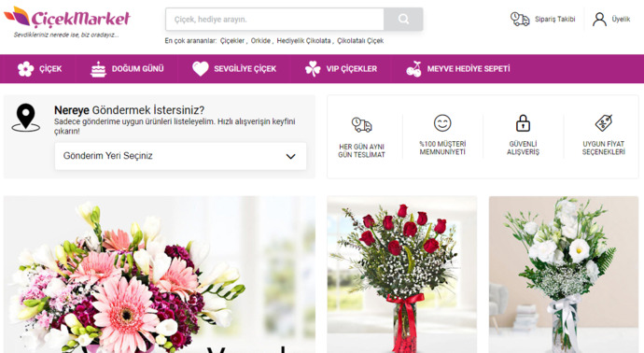Click the GÜVENLİ ALIŞVERİŞ text
This screenshot has height=353, width=644.
523,148
